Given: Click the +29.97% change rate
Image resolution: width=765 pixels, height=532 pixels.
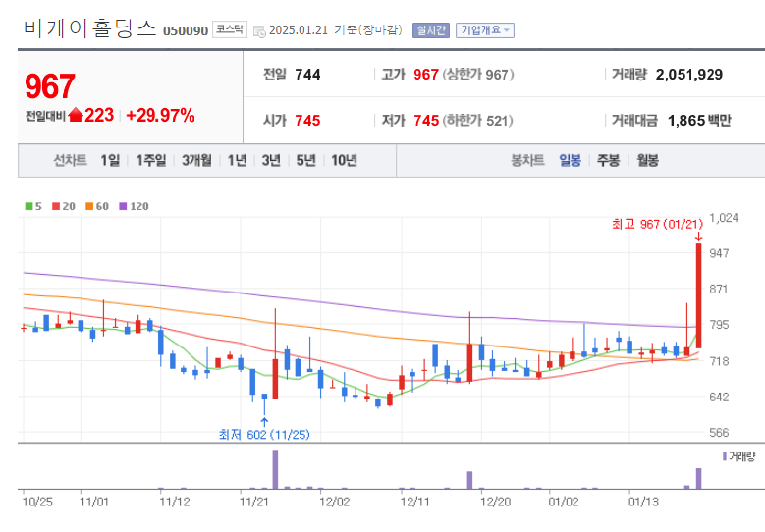Looking at the screenshot, I should pyautogui.click(x=160, y=116).
